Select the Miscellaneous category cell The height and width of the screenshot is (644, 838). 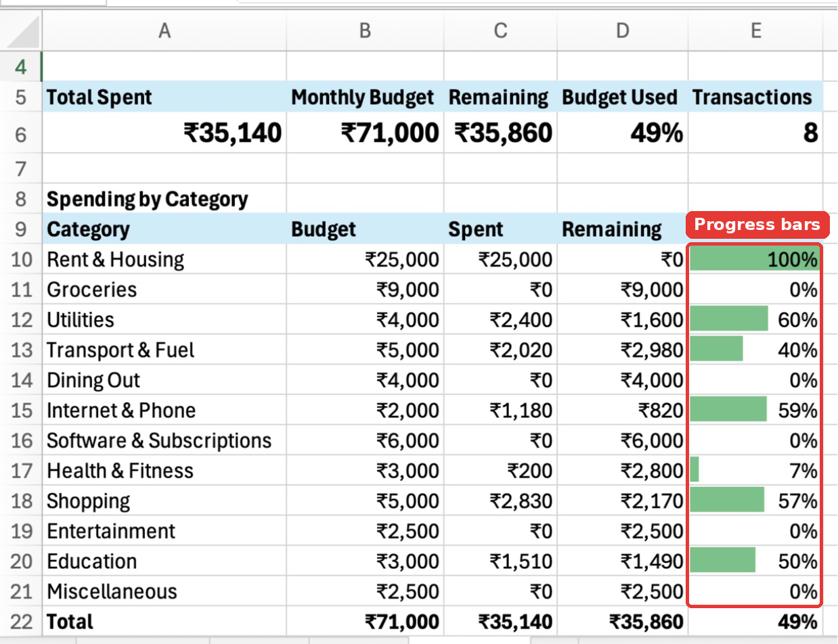(164, 591)
